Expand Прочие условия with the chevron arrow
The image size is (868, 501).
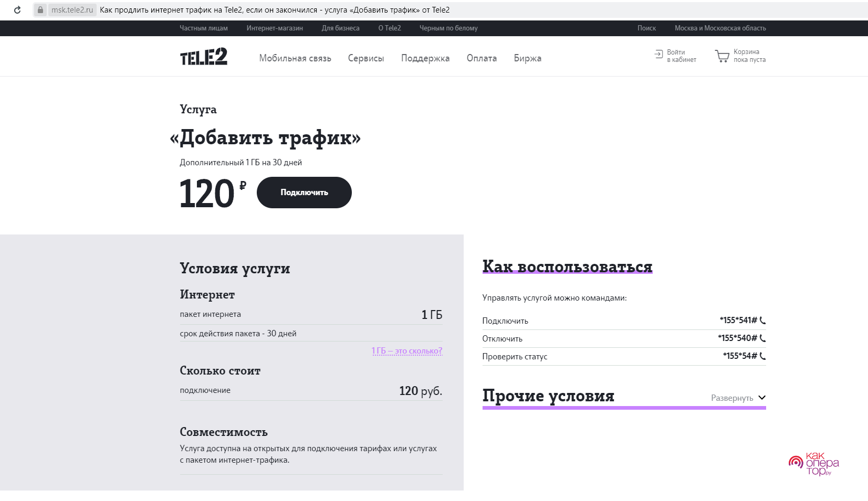click(762, 398)
